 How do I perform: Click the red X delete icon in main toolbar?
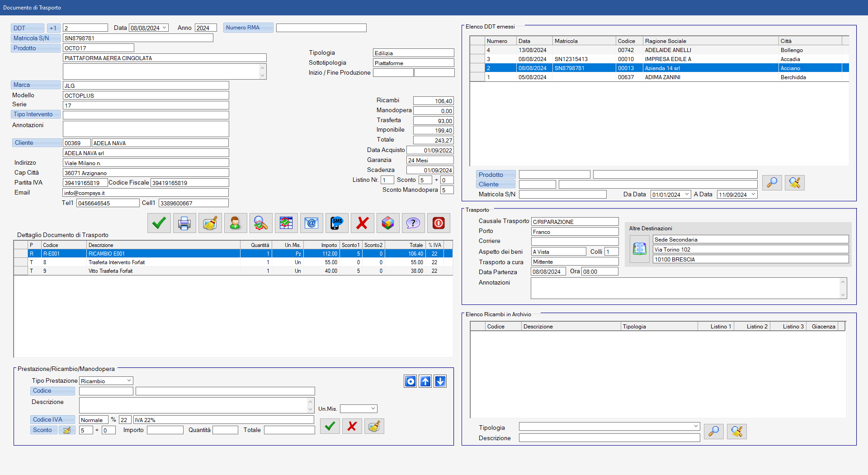point(362,223)
